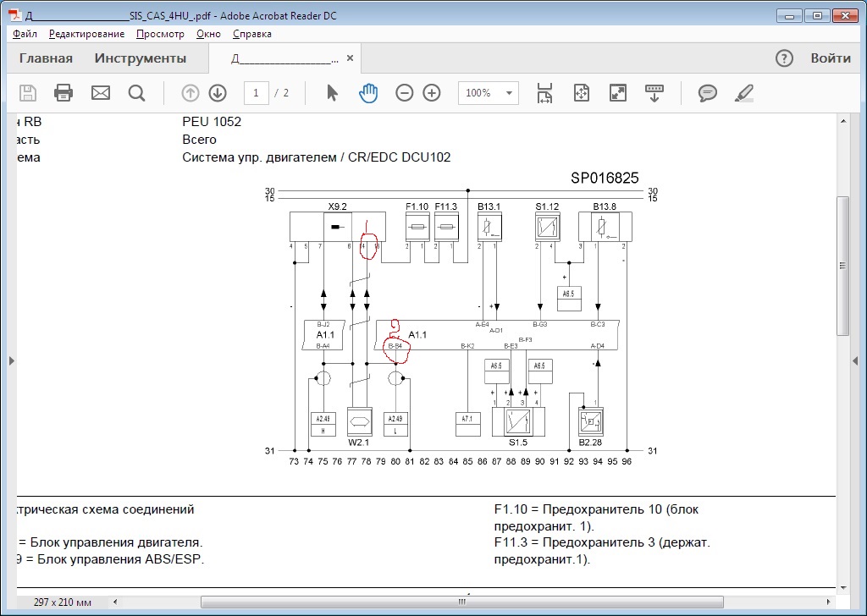
Task: Open the Редактирование menu
Action: (87, 34)
